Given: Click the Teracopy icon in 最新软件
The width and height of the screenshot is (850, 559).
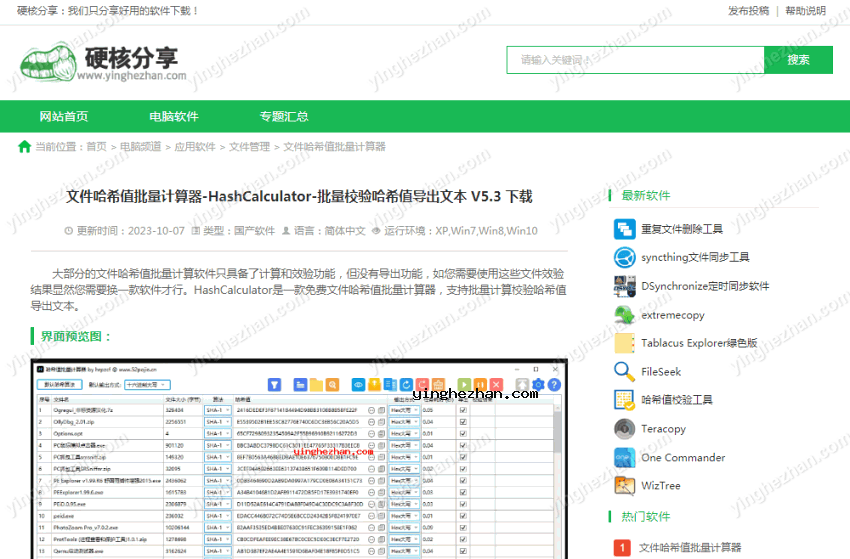Looking at the screenshot, I should point(625,429).
